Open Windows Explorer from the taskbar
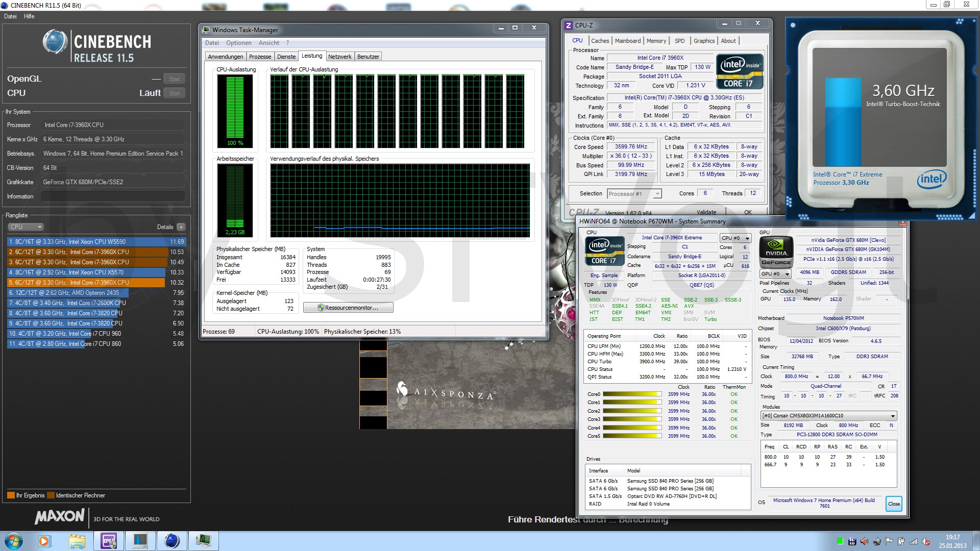The width and height of the screenshot is (980, 551). (77, 541)
